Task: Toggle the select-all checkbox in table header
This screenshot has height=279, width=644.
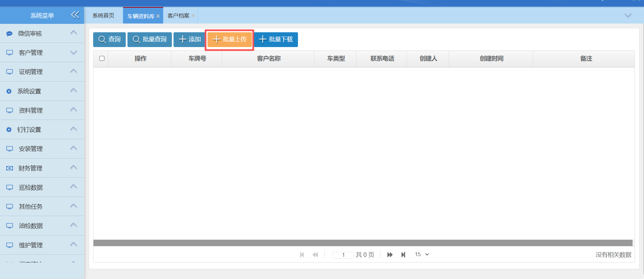Action: coord(102,58)
